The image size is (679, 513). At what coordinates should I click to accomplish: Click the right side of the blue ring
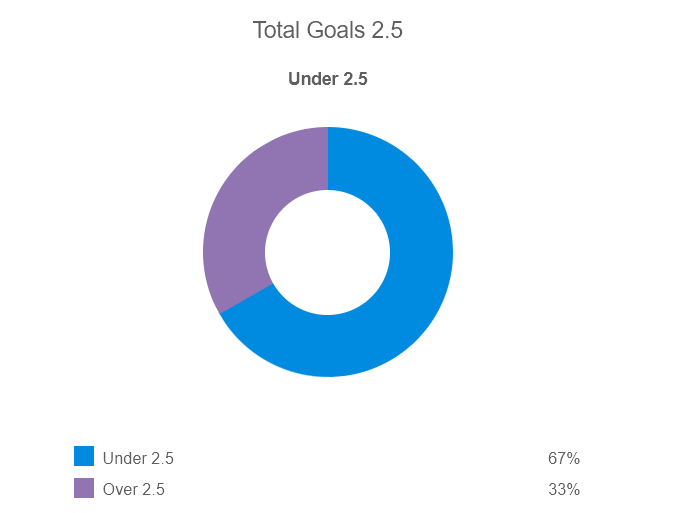point(421,252)
